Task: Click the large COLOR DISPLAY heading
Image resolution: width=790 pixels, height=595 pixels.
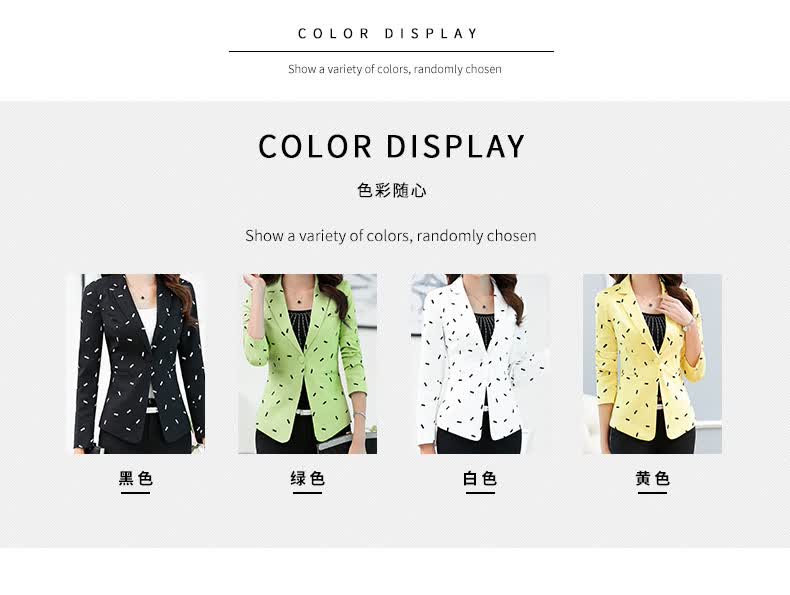Action: point(391,147)
